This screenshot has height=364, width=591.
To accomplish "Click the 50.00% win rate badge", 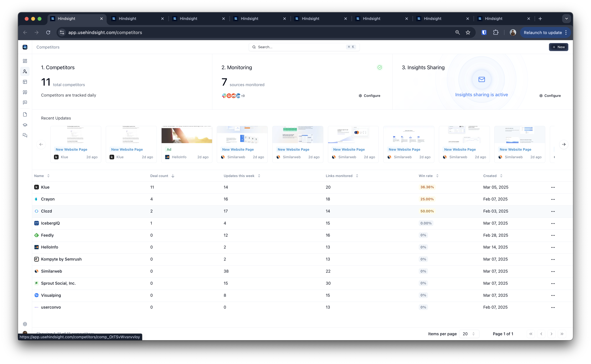I will coord(427,211).
